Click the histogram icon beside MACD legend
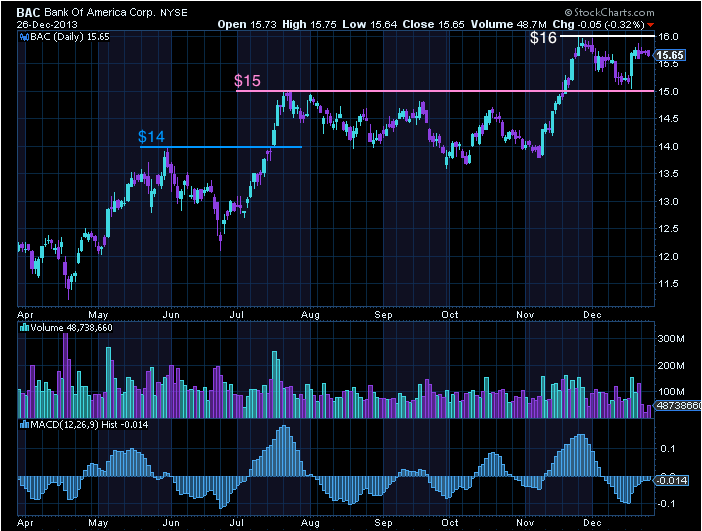The image size is (702, 531). pos(24,424)
